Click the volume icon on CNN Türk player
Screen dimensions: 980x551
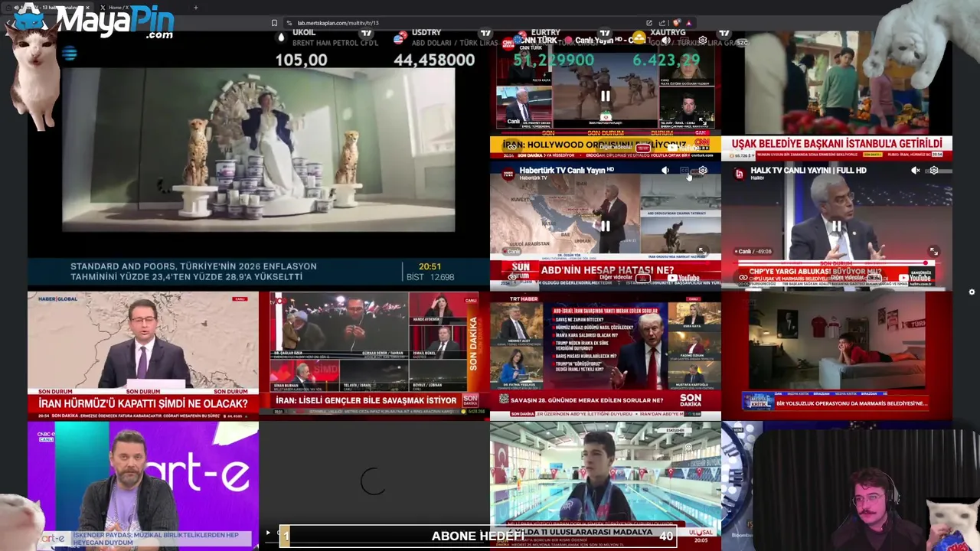click(665, 41)
